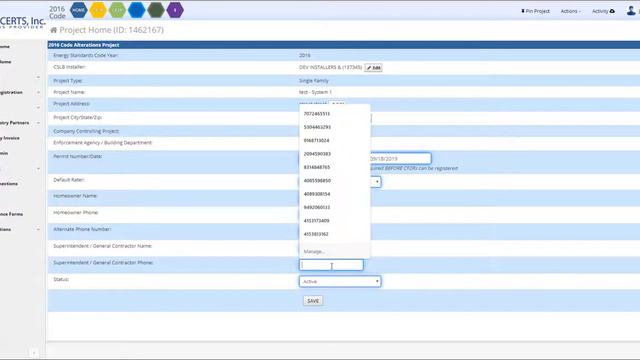This screenshot has width=640, height=360.
Task: Open the dark blue HOME hexagon
Action: point(79,10)
